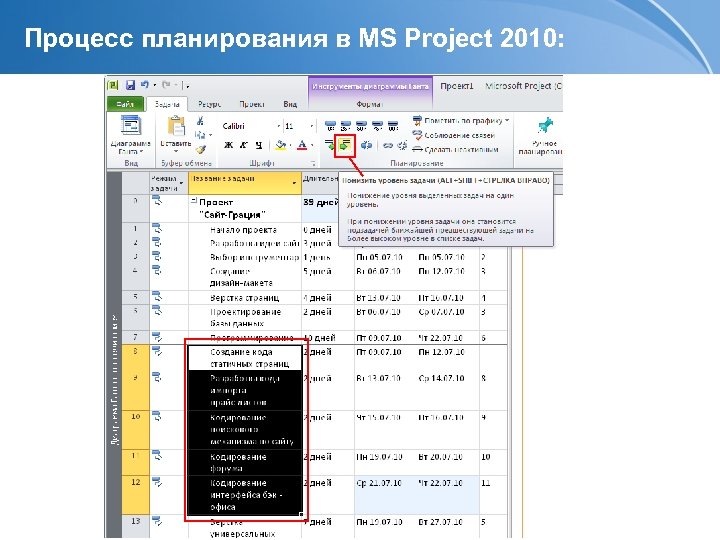The width and height of the screenshot is (720, 540).
Task: Click the Split task icon
Action: click(366, 146)
